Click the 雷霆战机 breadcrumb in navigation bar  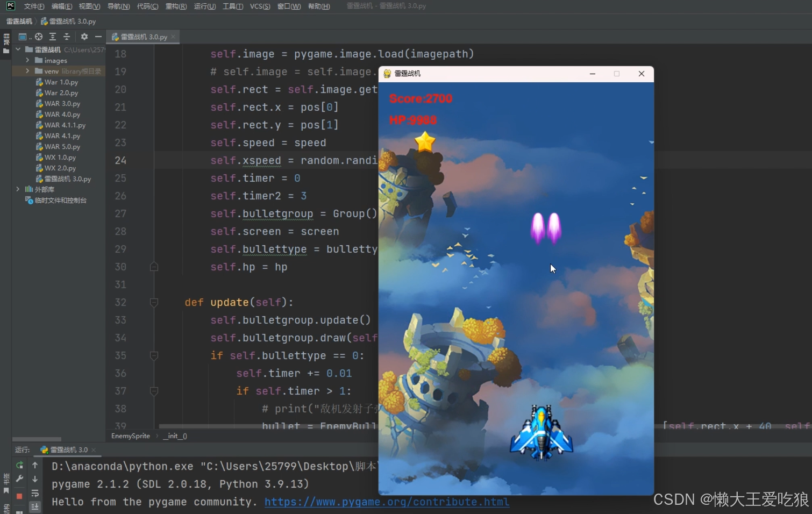point(19,22)
